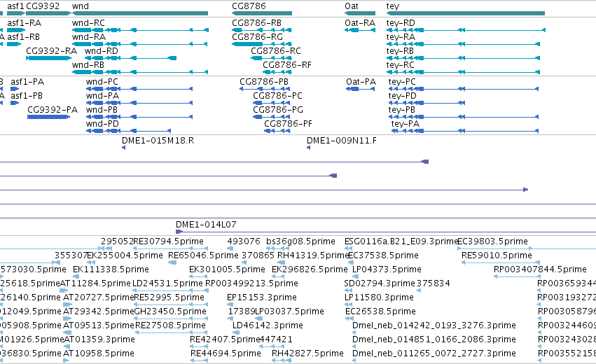The image size is (596, 364).
Task: Click EST LP03037.5prime
Action: pos(289,312)
